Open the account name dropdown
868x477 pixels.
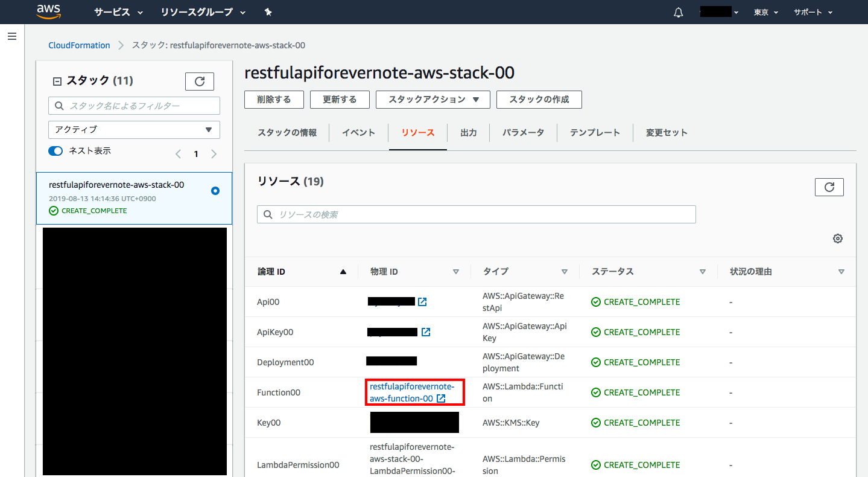(720, 12)
